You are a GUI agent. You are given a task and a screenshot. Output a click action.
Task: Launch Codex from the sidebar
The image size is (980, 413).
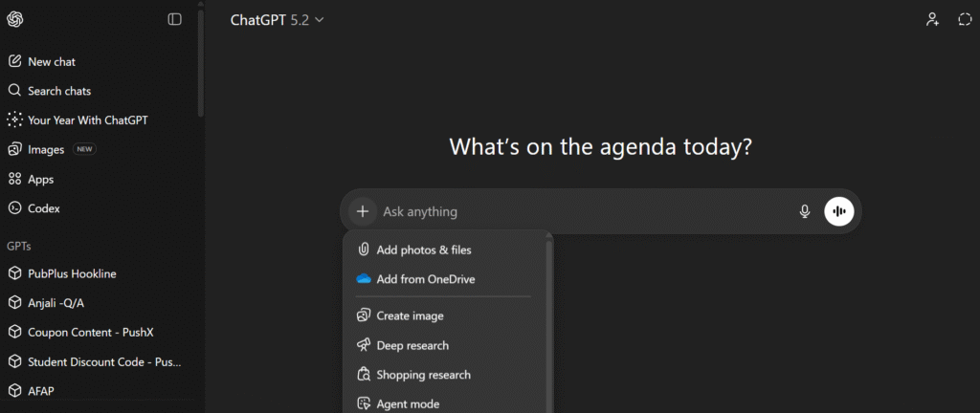click(44, 207)
